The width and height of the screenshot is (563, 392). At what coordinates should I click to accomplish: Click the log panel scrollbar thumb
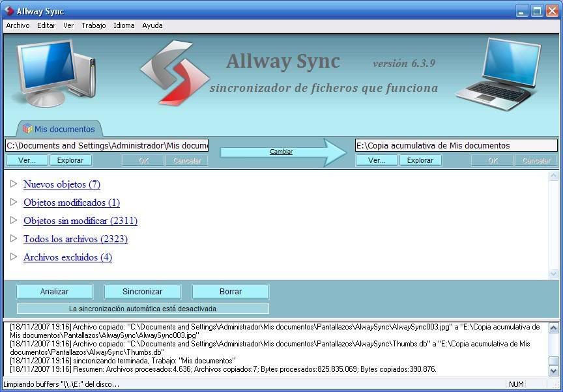[554, 361]
